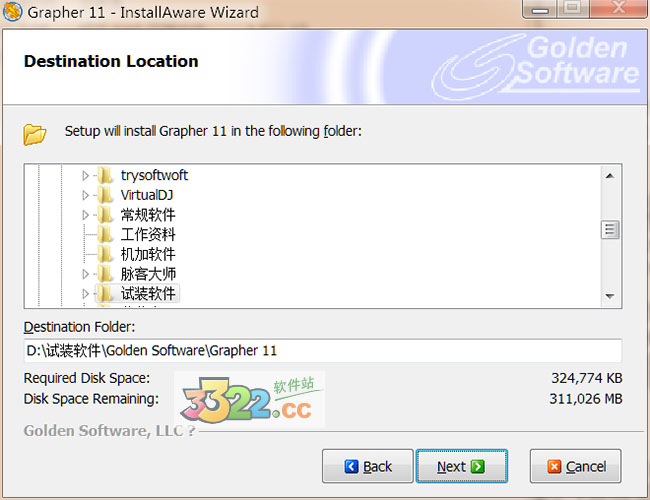Select the 常规软件 folder name
Image resolution: width=650 pixels, height=500 pixels.
click(x=148, y=215)
